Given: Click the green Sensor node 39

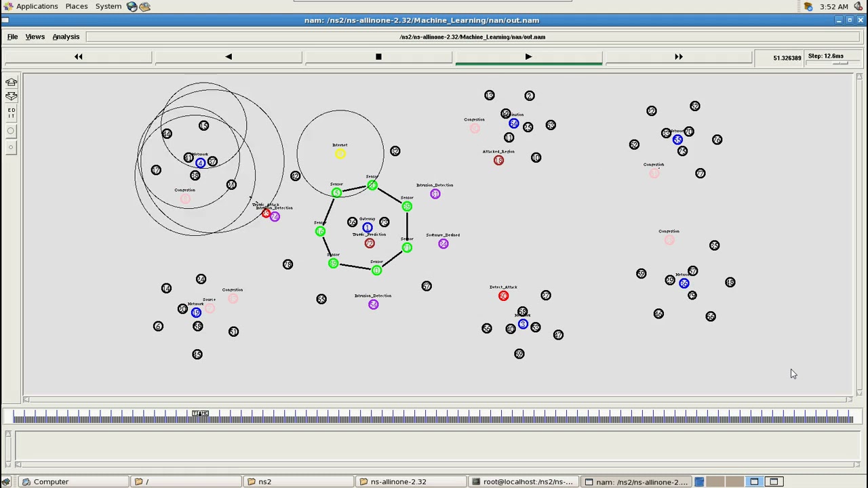Looking at the screenshot, I should 407,207.
